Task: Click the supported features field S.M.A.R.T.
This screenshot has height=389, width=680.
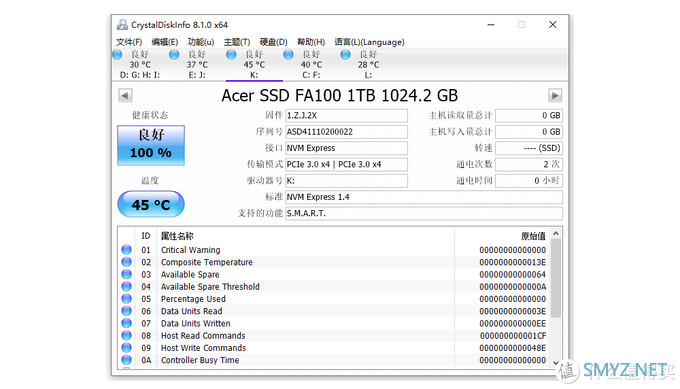Action: tap(424, 213)
